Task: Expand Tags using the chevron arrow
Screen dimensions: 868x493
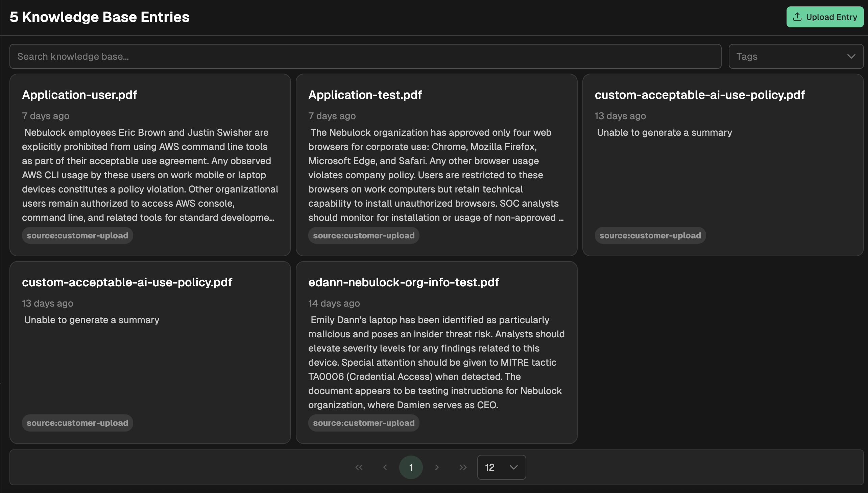Action: click(851, 56)
